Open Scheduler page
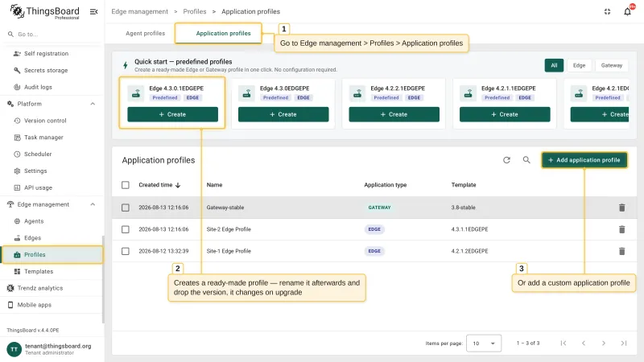Screen dimensions: 644x362 click(38, 154)
